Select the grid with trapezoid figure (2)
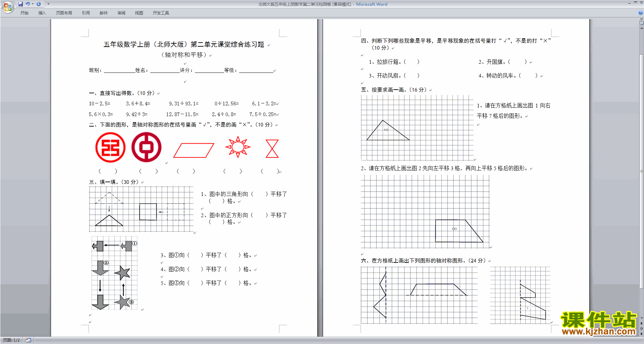This screenshot has width=644, height=344. 425,212
